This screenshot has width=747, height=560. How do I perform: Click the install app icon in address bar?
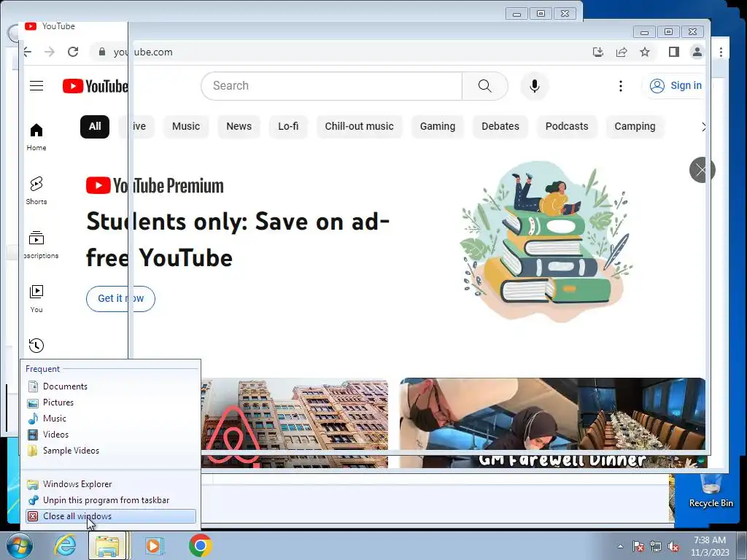598,52
